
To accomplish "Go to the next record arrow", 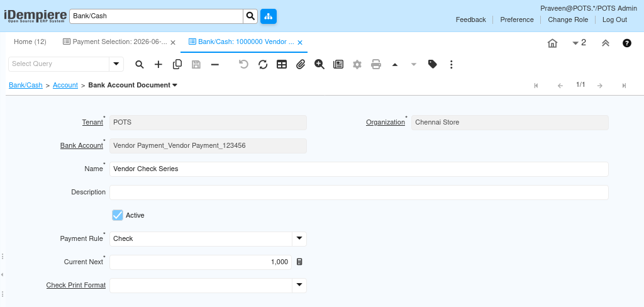I will [600, 86].
